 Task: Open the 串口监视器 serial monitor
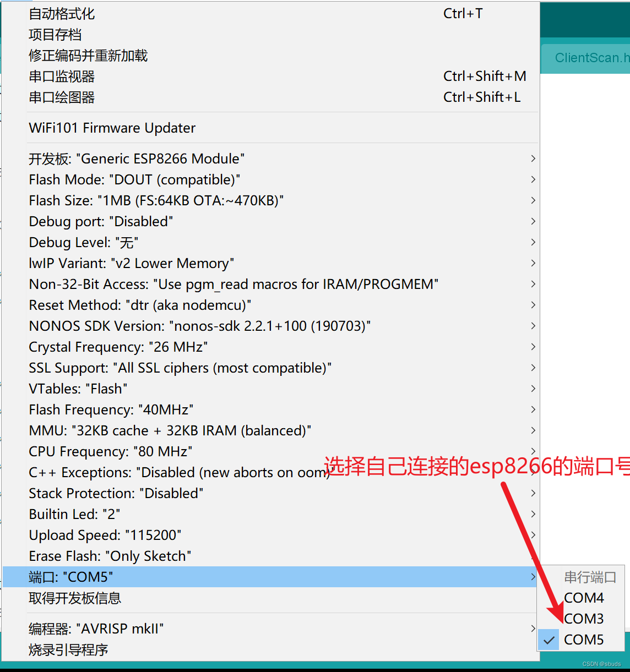point(62,77)
